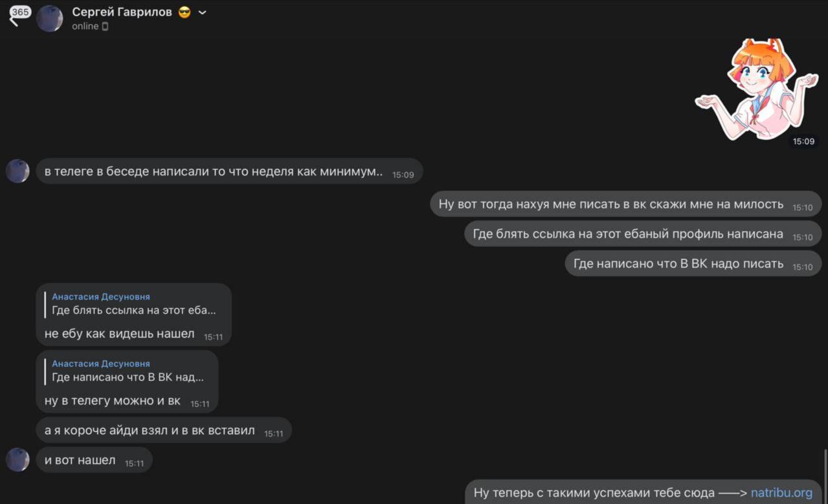Jump to quoted message 'Где блять ссылка на этот еба...'
This screenshot has width=828, height=504.
(x=134, y=311)
